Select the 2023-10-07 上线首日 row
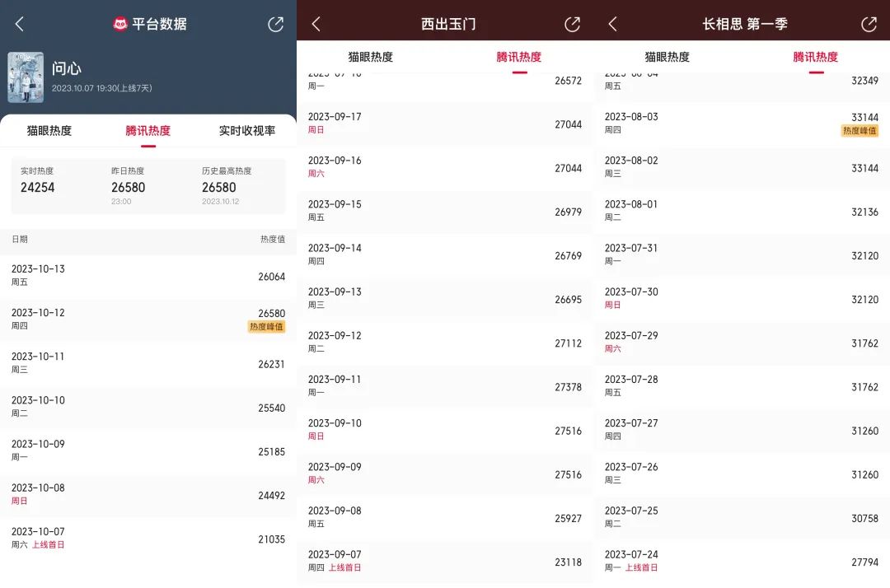The height and width of the screenshot is (588, 890). pos(148,539)
